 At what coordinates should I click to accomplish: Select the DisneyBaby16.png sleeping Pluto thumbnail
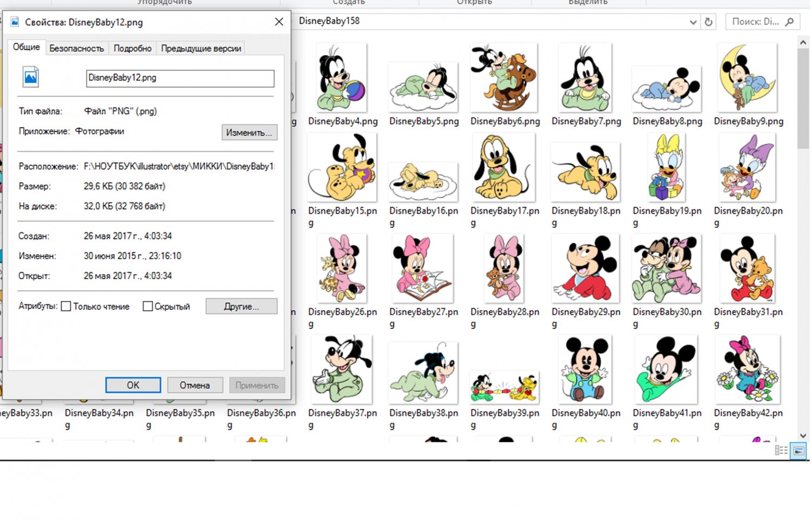tap(423, 182)
